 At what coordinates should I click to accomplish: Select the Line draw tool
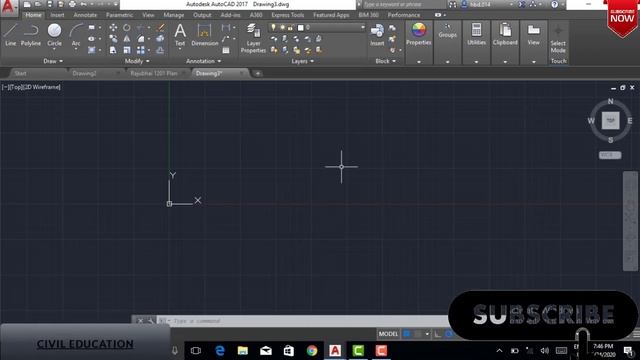coord(11,34)
